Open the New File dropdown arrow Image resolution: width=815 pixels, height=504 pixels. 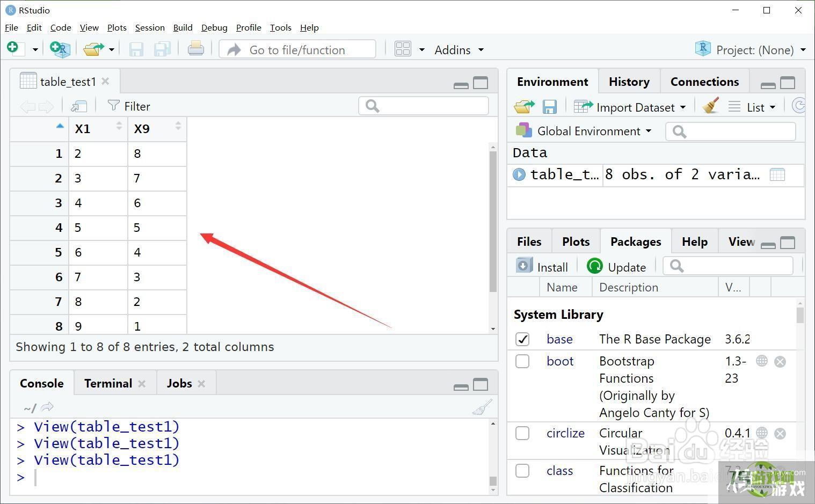point(35,49)
